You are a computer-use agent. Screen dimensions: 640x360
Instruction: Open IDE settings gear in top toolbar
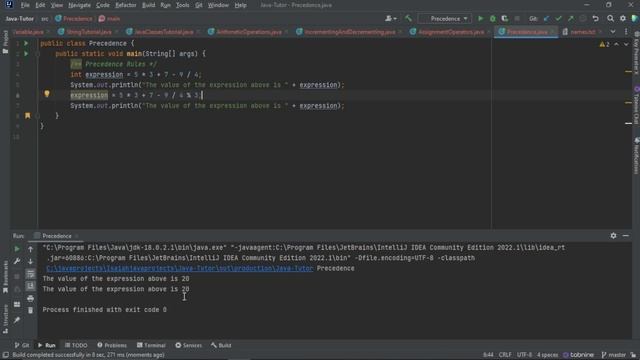[x=623, y=19]
